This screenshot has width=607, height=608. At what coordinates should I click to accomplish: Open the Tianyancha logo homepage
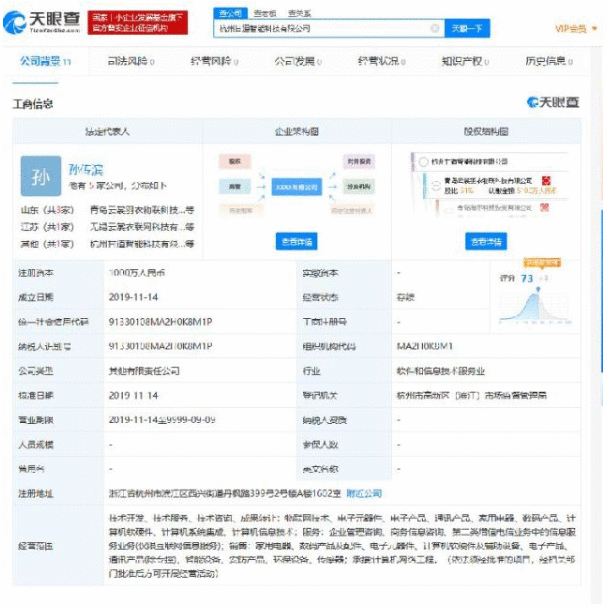[x=42, y=22]
